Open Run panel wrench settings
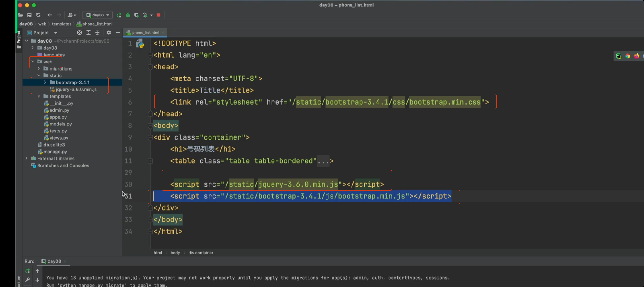Image resolution: width=644 pixels, height=287 pixels. tap(28, 280)
